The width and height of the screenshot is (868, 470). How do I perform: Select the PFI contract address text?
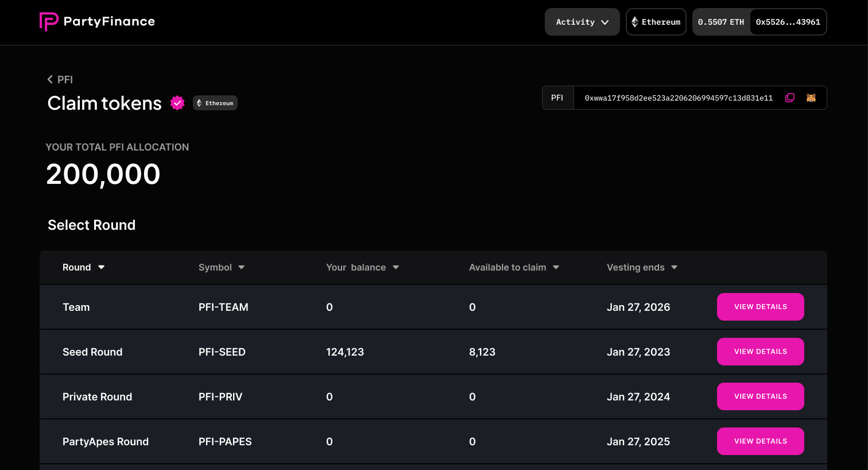(679, 98)
